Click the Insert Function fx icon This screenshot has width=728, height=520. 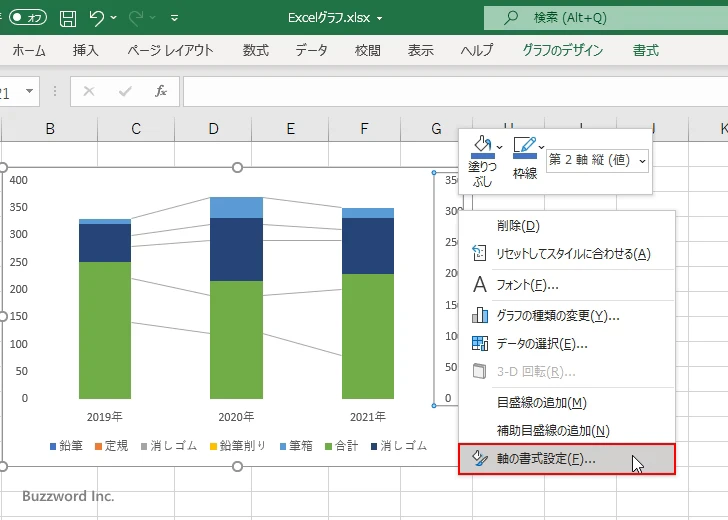click(161, 91)
